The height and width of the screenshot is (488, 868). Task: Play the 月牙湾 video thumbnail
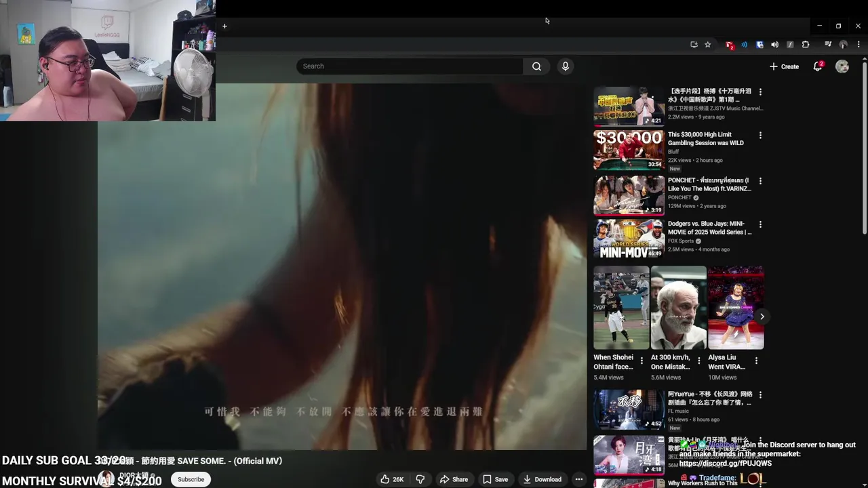coord(629,455)
